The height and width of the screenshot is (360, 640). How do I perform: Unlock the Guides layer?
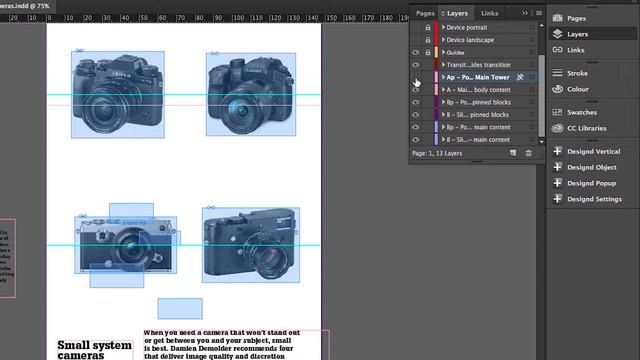pyautogui.click(x=427, y=52)
